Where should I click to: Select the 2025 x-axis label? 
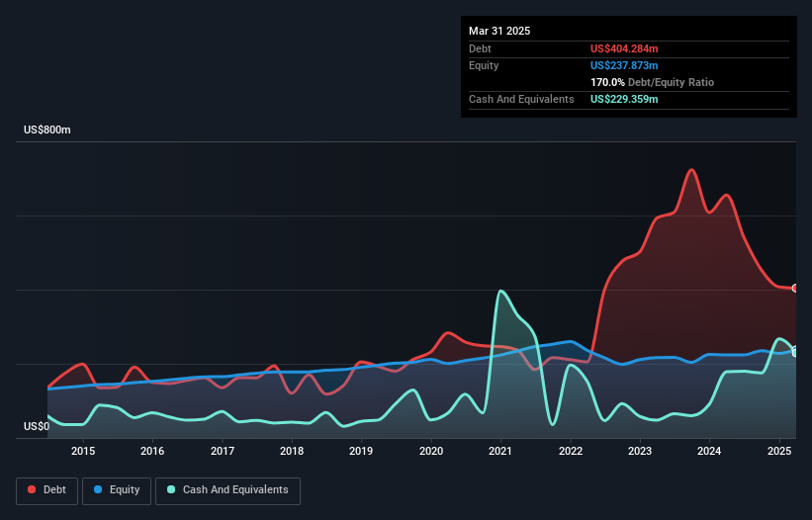779,451
